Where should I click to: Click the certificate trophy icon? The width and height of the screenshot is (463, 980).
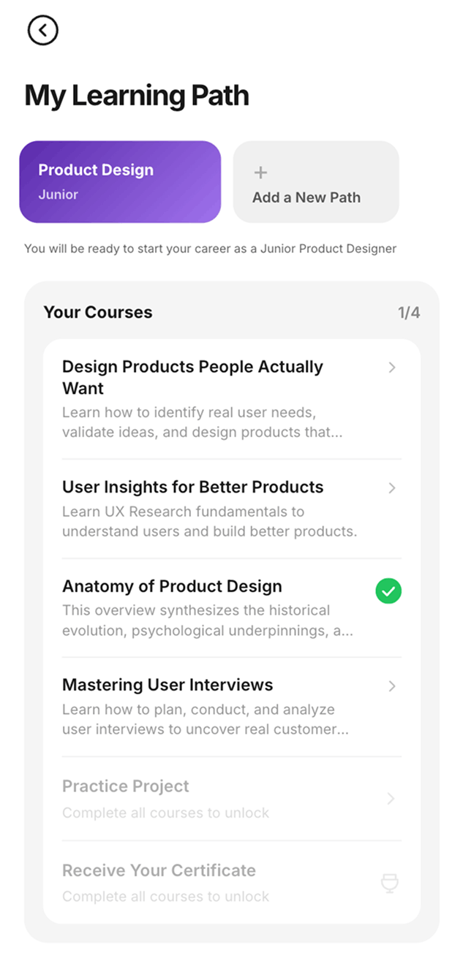pyautogui.click(x=390, y=884)
